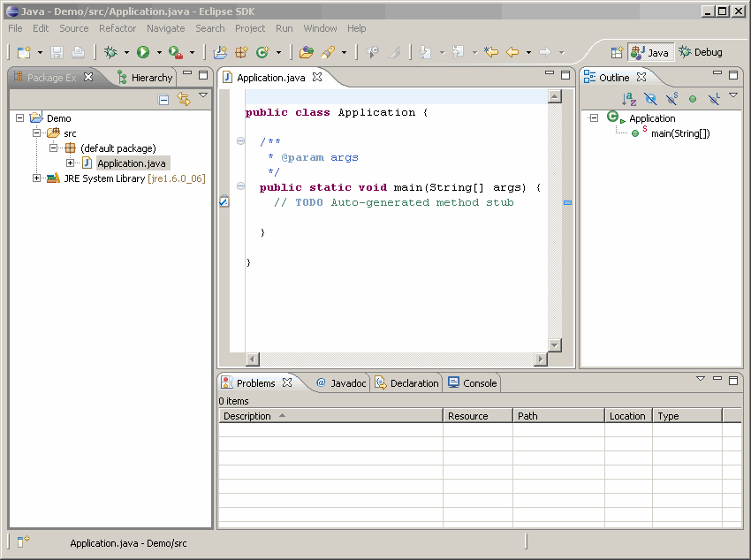Toggle Hide Non-Public Members in Outline

point(693,100)
